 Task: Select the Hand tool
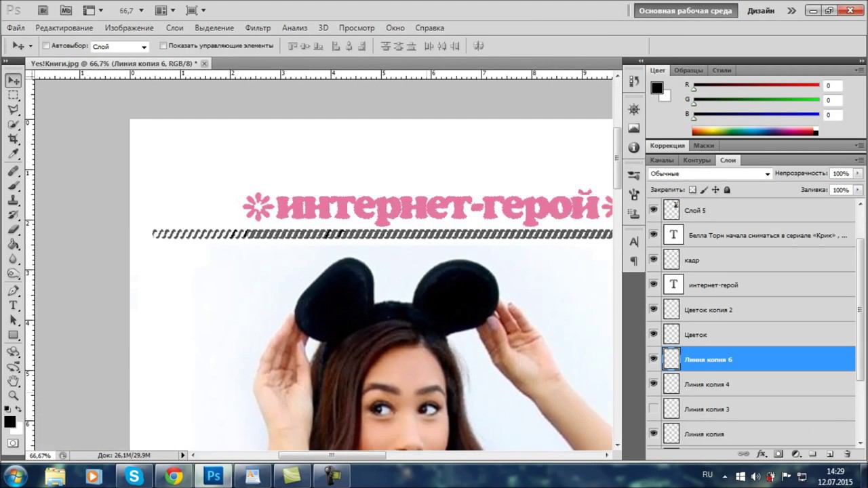click(x=13, y=380)
